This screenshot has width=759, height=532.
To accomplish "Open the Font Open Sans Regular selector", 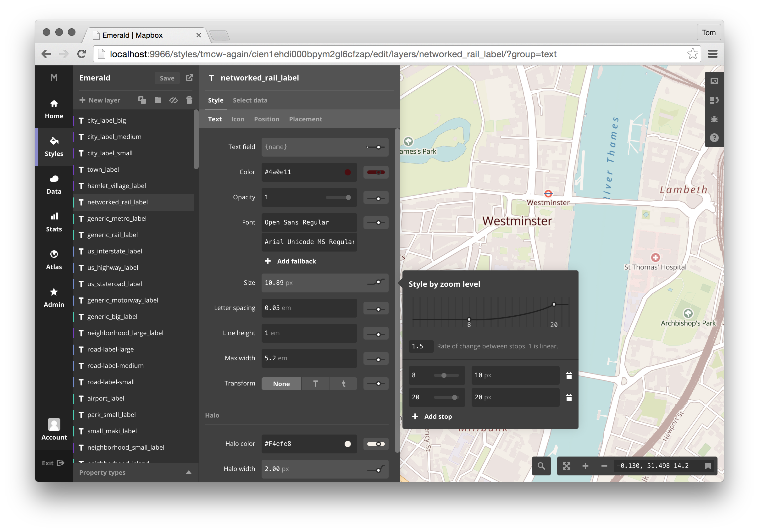I will pyautogui.click(x=309, y=222).
